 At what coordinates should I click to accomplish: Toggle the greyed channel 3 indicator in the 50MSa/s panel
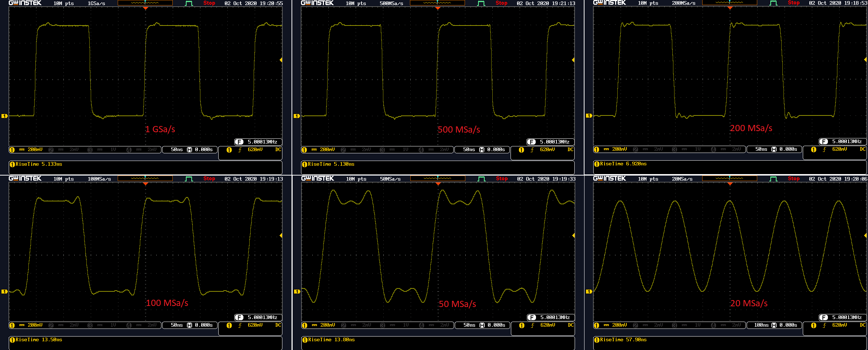395,325
